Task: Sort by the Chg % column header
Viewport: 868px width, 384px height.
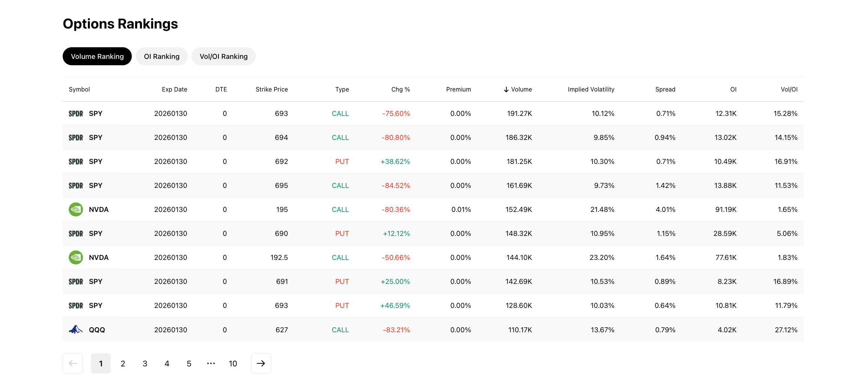Action: coord(400,90)
